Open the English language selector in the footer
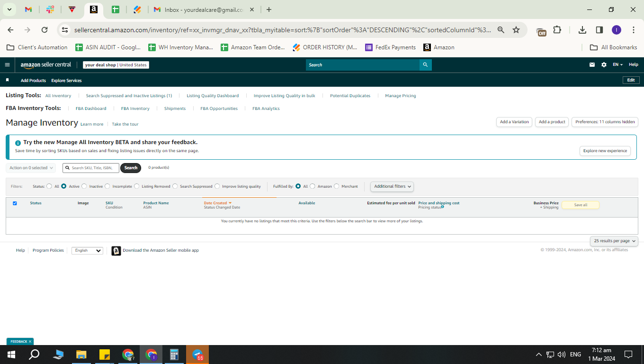 87,250
